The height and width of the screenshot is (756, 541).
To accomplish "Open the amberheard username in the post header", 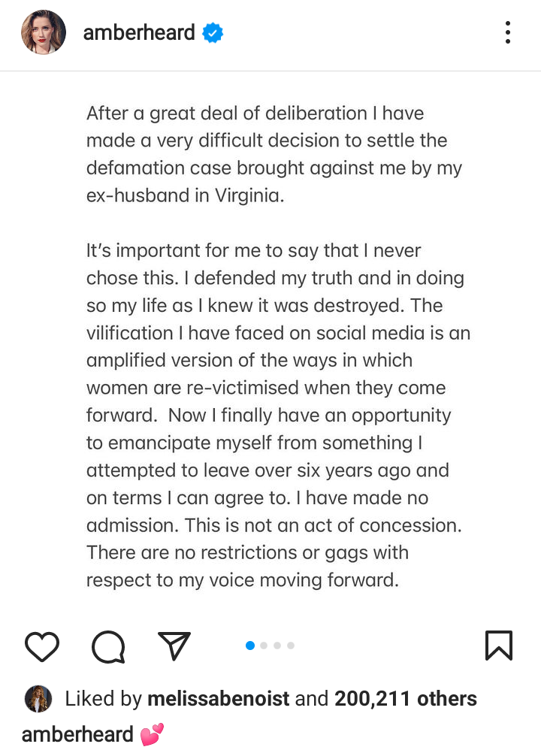I will 139,33.
